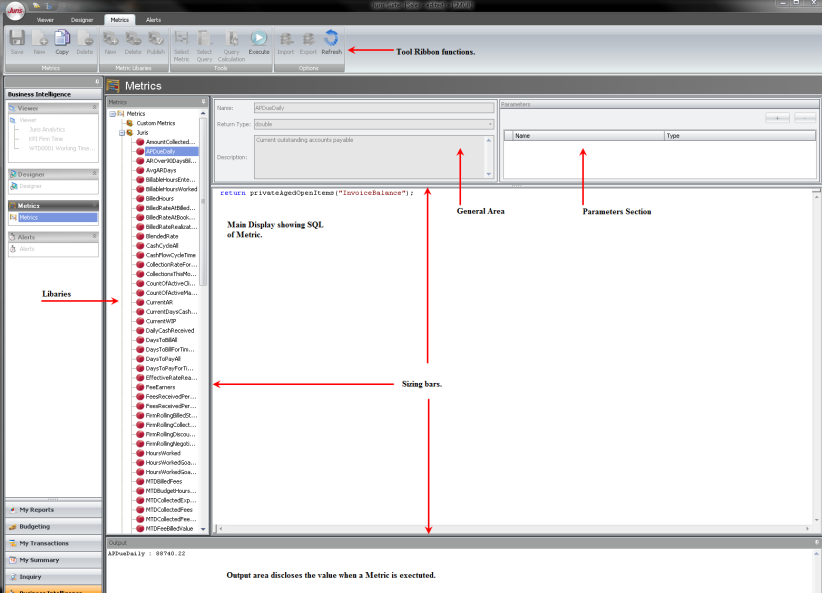Collapse the Metrics root tree node

point(112,114)
